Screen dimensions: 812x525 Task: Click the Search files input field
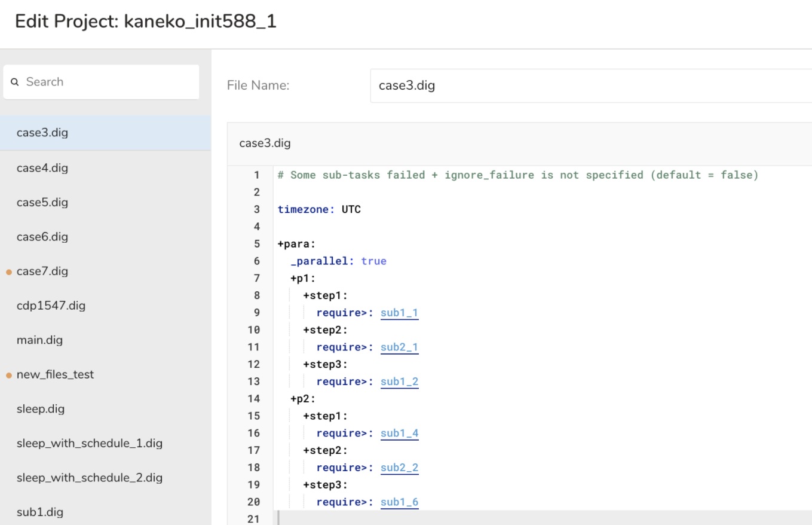108,82
